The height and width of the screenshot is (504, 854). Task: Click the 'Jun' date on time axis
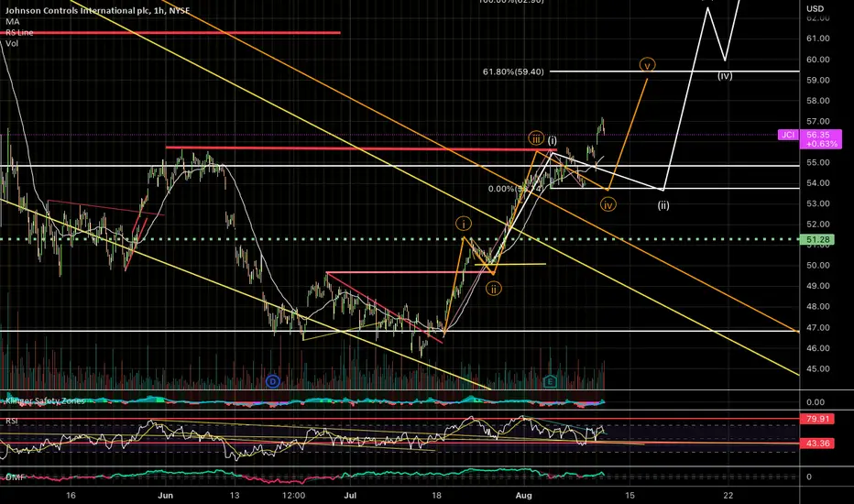[165, 495]
